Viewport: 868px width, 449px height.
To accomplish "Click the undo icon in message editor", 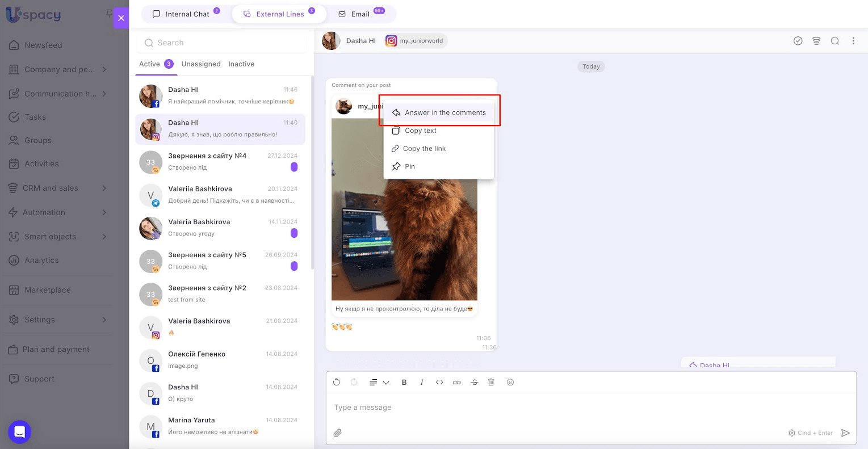I will (x=337, y=383).
